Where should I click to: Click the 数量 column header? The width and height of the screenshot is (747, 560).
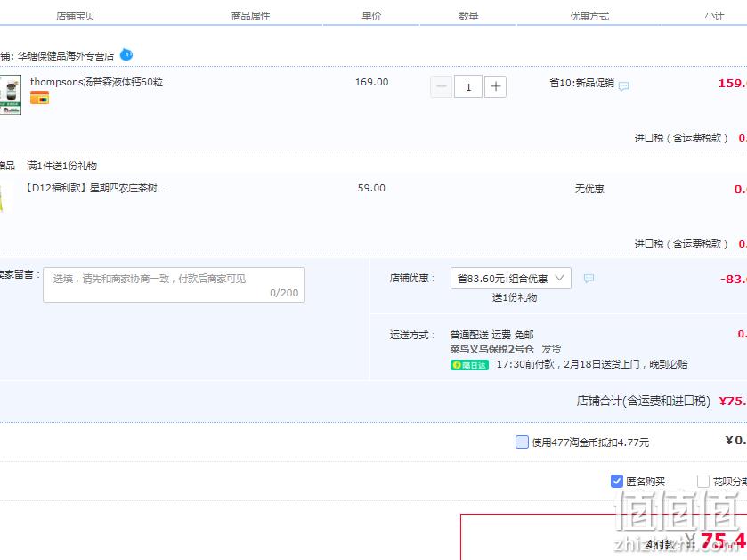tap(468, 16)
